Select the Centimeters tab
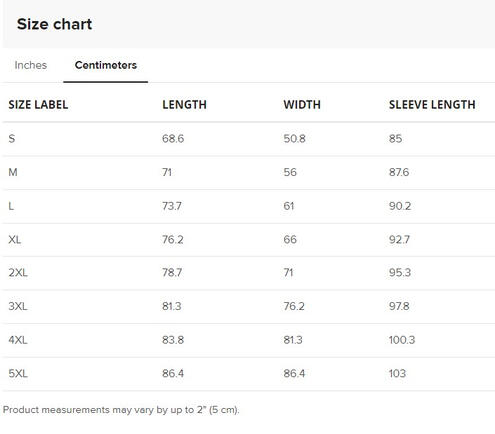495x434 pixels. pyautogui.click(x=106, y=65)
